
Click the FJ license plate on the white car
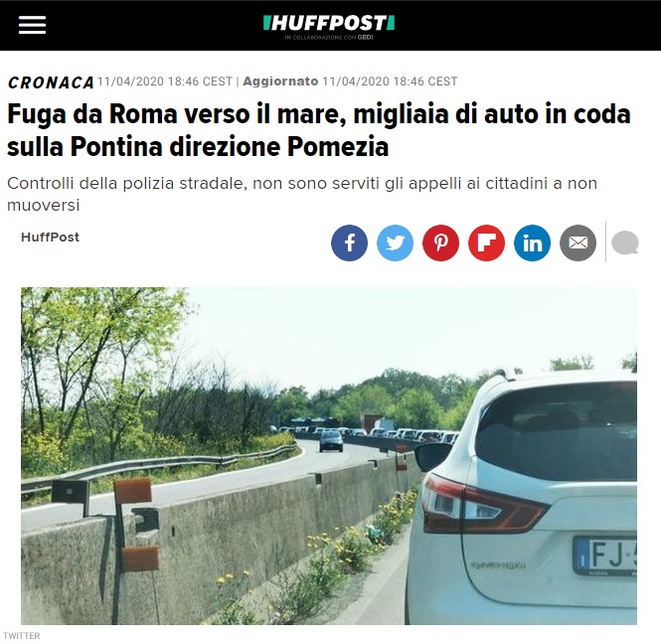click(605, 556)
